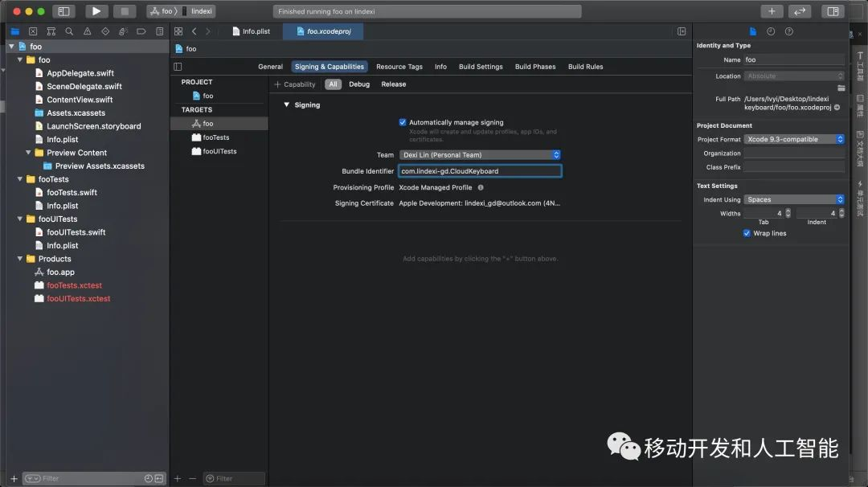The width and height of the screenshot is (868, 487).
Task: Filter navigator to recent files
Action: [149, 479]
